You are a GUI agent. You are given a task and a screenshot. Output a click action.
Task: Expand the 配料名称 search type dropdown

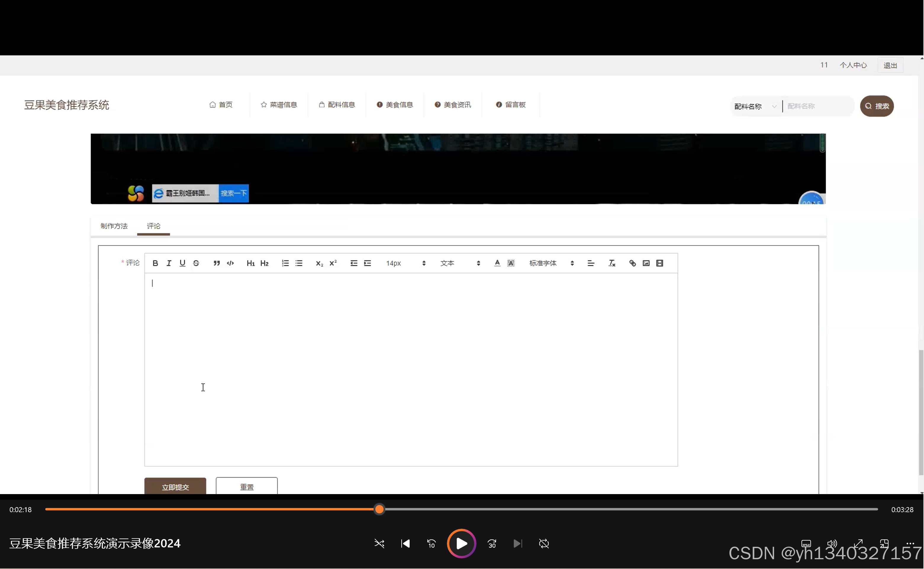click(756, 106)
